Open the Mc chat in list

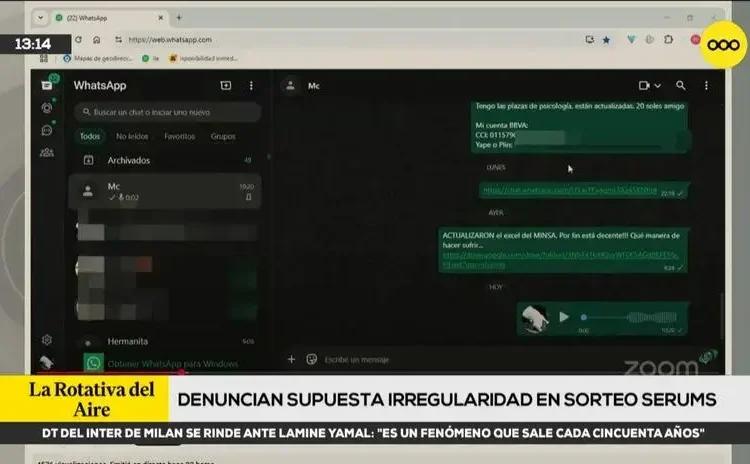coord(165,191)
